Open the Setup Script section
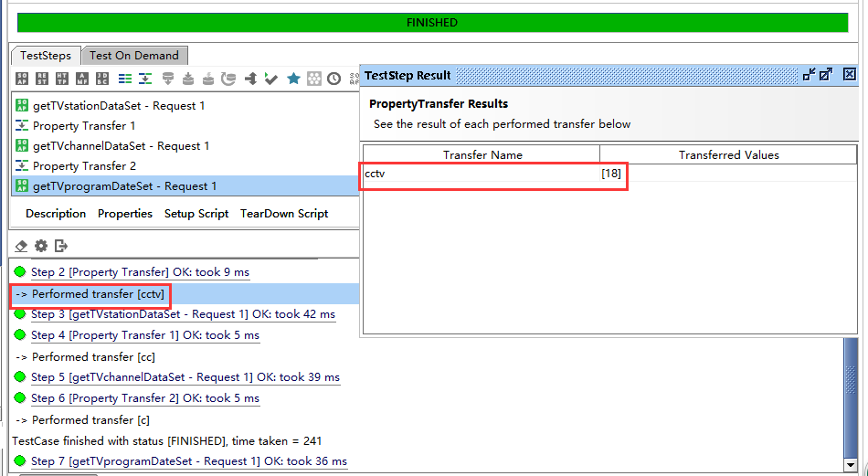This screenshot has width=868, height=476. (x=196, y=214)
